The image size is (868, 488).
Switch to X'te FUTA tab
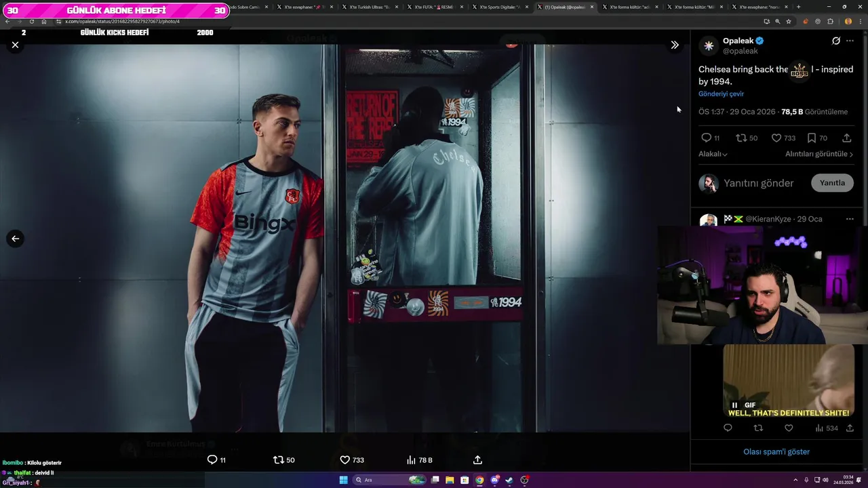[434, 7]
